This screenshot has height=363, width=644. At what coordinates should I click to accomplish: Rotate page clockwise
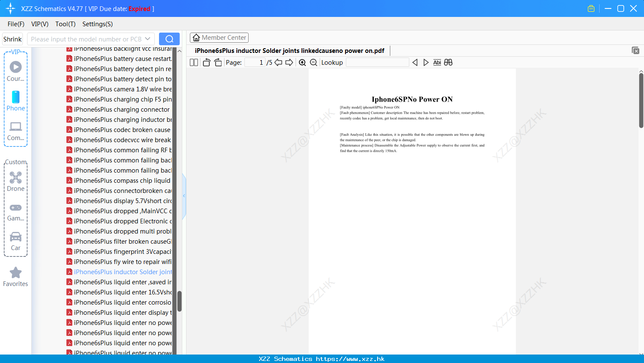coord(218,63)
